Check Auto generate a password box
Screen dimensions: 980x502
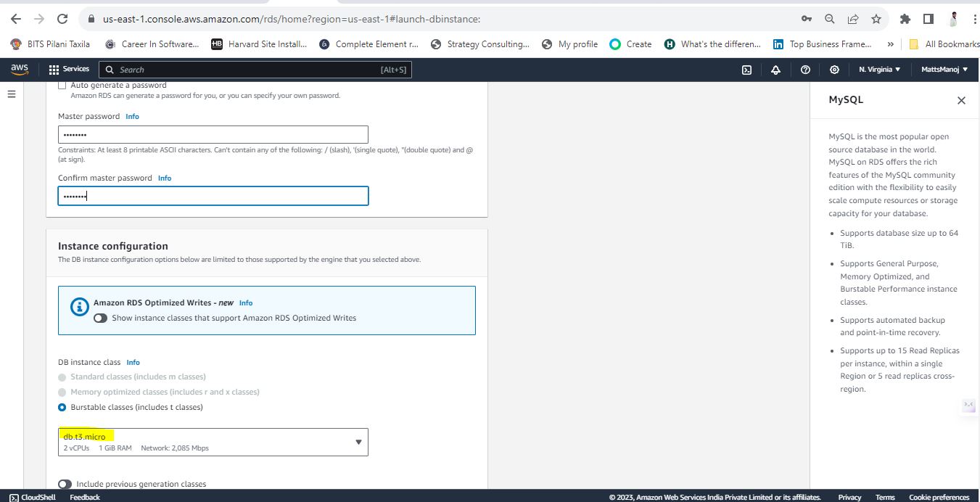pyautogui.click(x=62, y=86)
